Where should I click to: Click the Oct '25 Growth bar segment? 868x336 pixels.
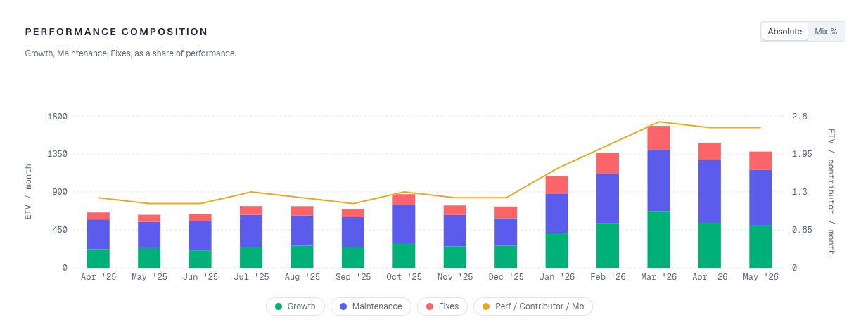tap(404, 255)
